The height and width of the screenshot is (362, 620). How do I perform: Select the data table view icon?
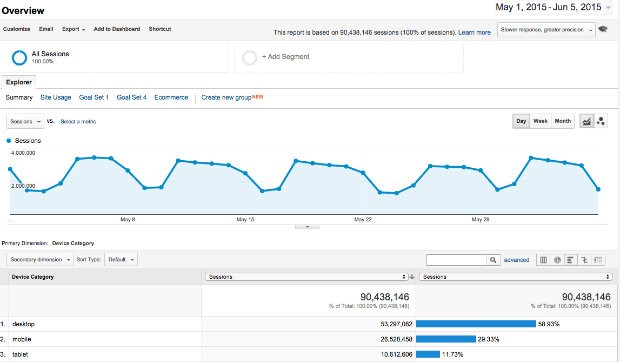click(x=544, y=260)
